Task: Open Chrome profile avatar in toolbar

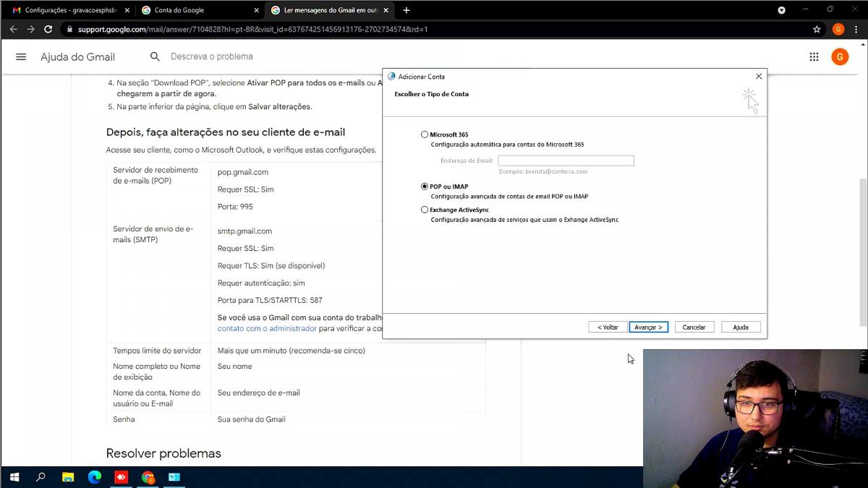Action: (x=838, y=30)
